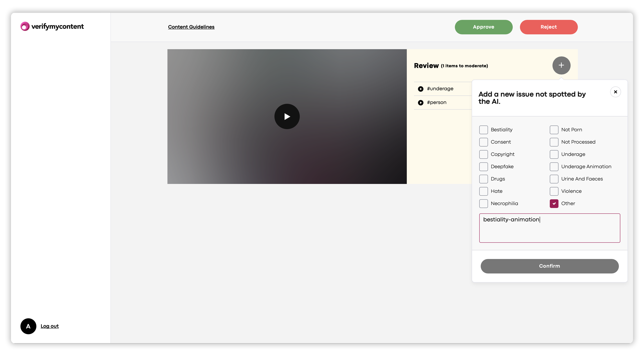Select the Not Porn checkbox
This screenshot has width=644, height=356.
(x=554, y=130)
